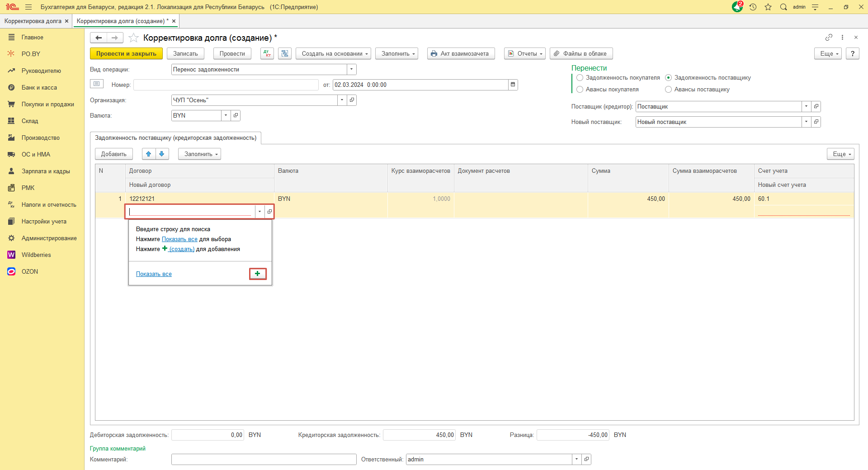Open notifications bell with badge
This screenshot has width=868, height=470.
pos(737,7)
